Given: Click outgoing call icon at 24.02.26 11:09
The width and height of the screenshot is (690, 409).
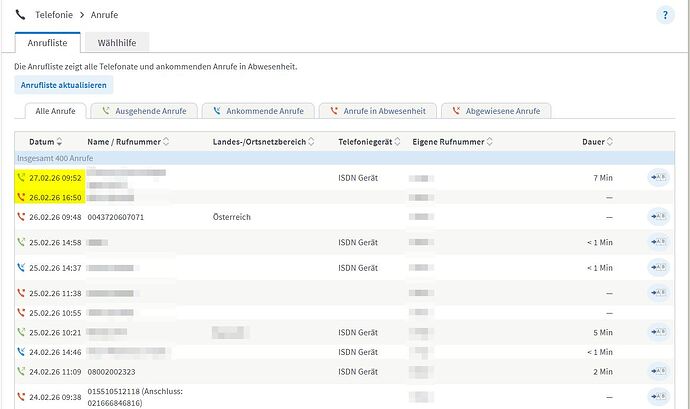Looking at the screenshot, I should coord(21,372).
